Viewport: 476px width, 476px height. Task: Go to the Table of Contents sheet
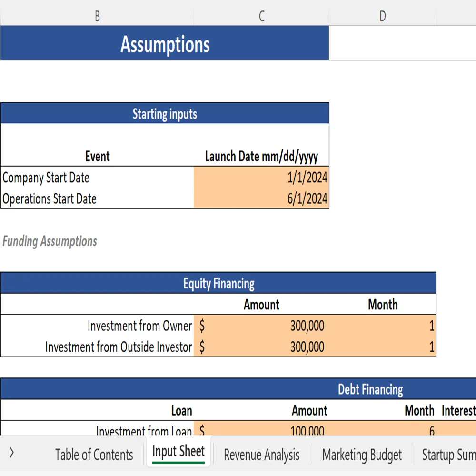pyautogui.click(x=94, y=454)
